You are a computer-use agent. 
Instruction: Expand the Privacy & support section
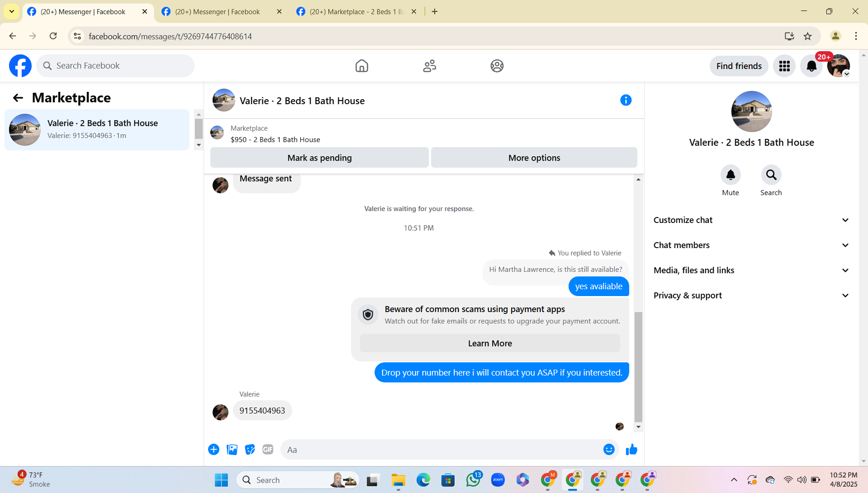[751, 295]
